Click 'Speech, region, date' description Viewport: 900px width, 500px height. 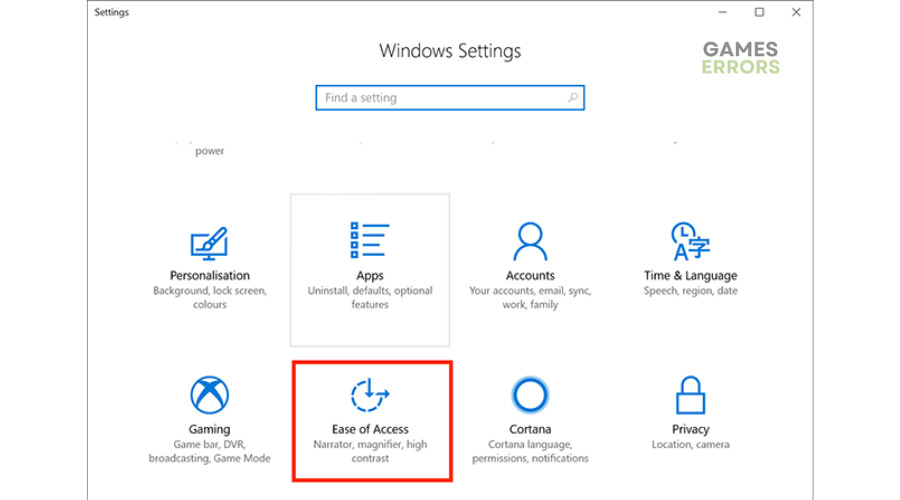click(x=690, y=291)
